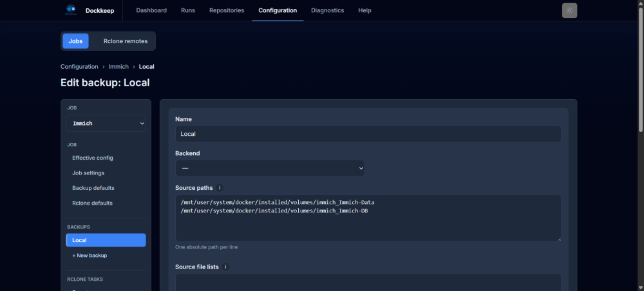The height and width of the screenshot is (291, 644).
Task: Click the Dockkeep brand name
Action: click(99, 10)
